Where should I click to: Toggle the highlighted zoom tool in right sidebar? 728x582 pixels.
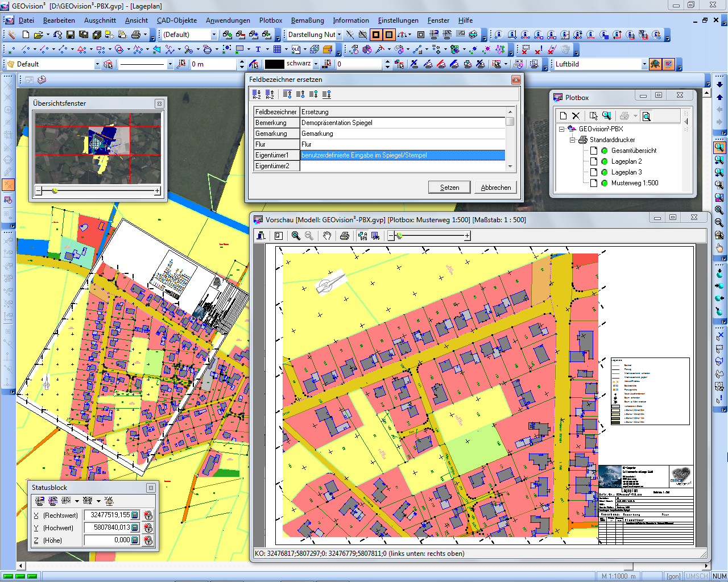click(719, 147)
